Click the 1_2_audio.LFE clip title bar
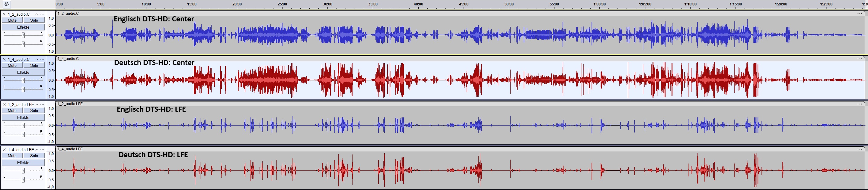The width and height of the screenshot is (868, 190). click(438, 104)
